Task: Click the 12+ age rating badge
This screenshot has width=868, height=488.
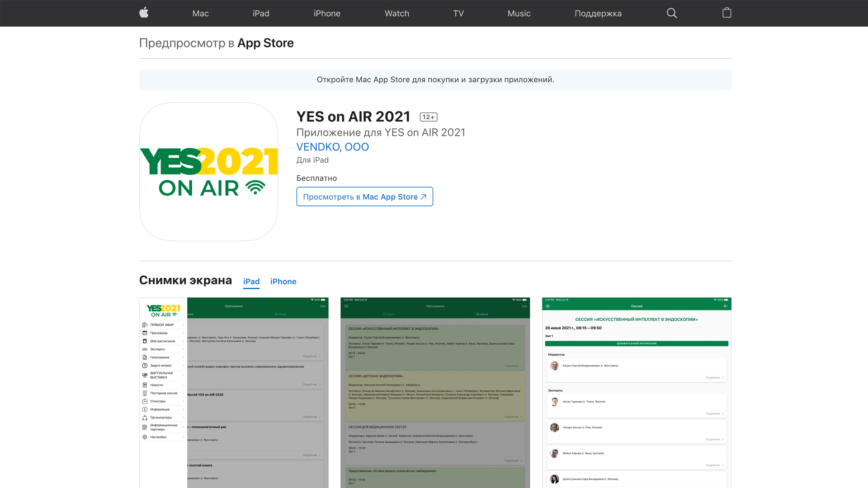Action: (428, 117)
